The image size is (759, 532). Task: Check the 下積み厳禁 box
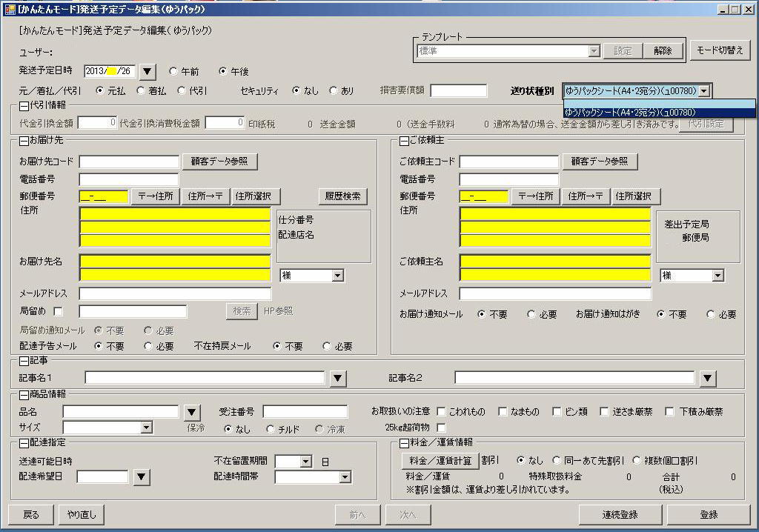(x=670, y=411)
